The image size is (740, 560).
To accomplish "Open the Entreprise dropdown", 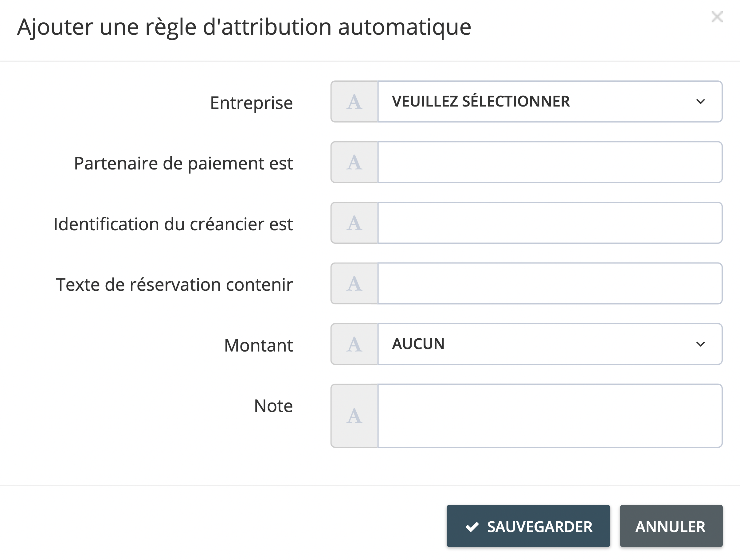I will 550,102.
